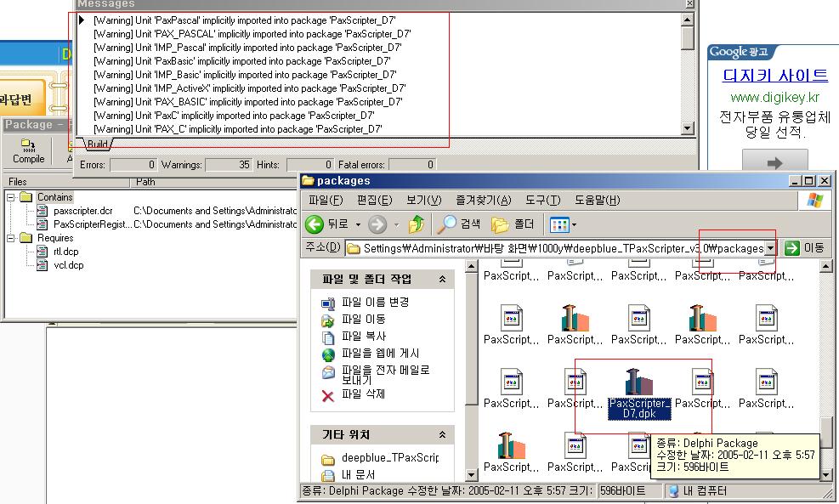Open the 파일(F) menu

pyautogui.click(x=325, y=201)
